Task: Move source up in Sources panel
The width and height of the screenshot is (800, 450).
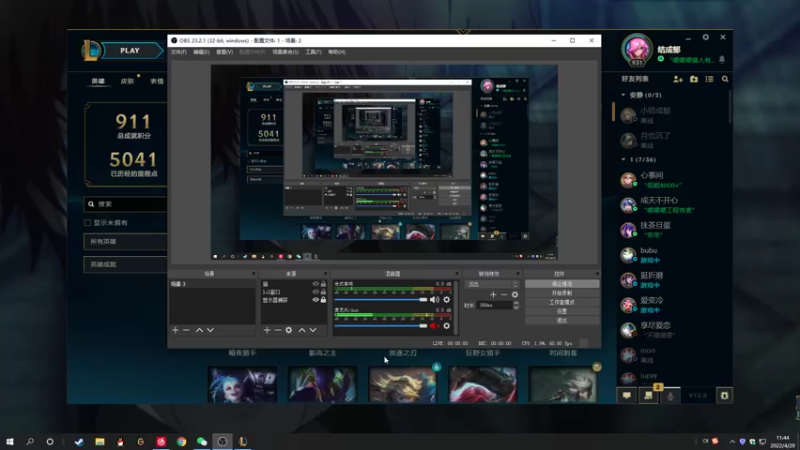Action: [x=302, y=330]
